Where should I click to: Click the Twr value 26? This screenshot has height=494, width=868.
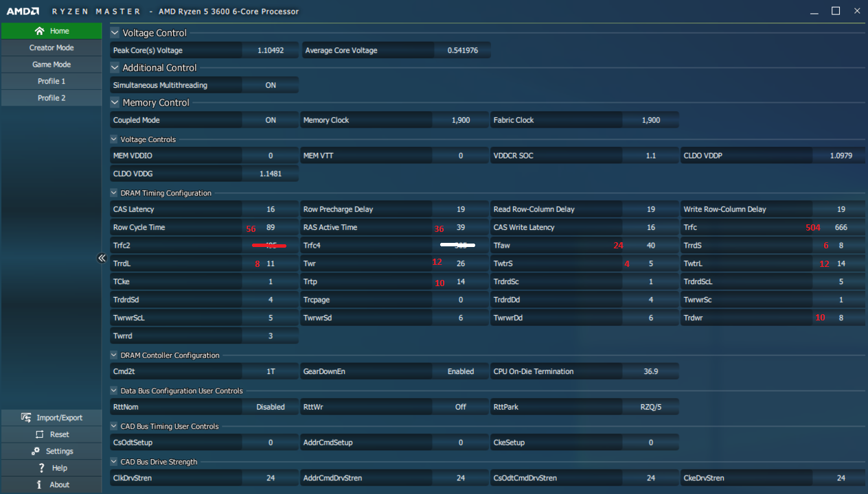pyautogui.click(x=461, y=263)
